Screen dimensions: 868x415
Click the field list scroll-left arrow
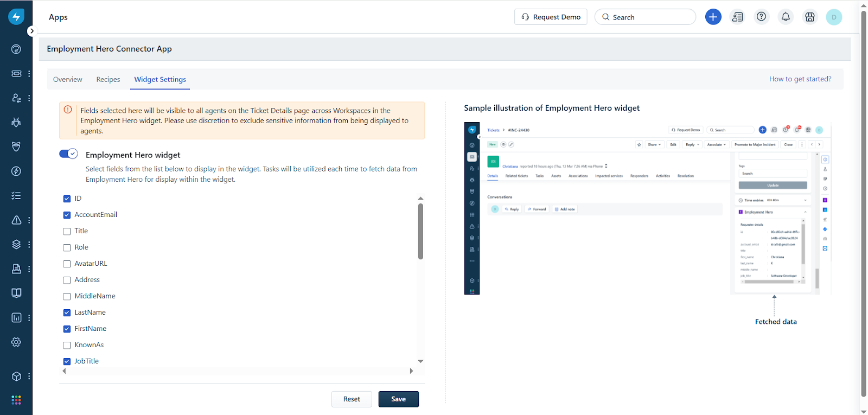coord(64,371)
